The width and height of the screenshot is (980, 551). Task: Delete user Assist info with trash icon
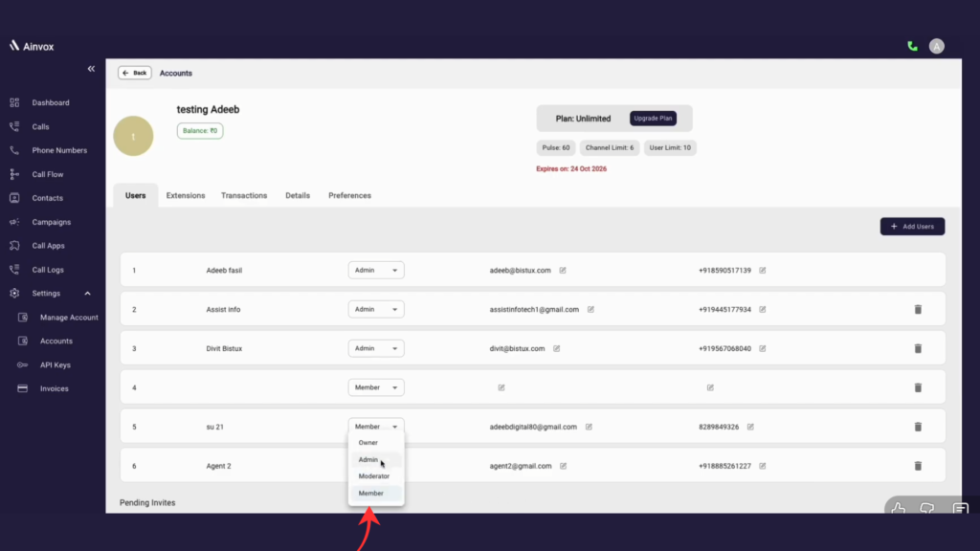click(x=918, y=310)
